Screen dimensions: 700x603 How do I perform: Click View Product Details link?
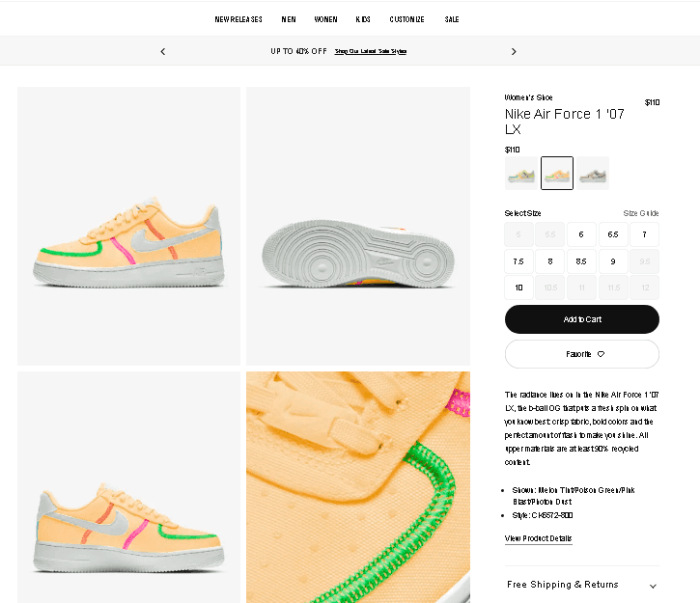click(538, 538)
